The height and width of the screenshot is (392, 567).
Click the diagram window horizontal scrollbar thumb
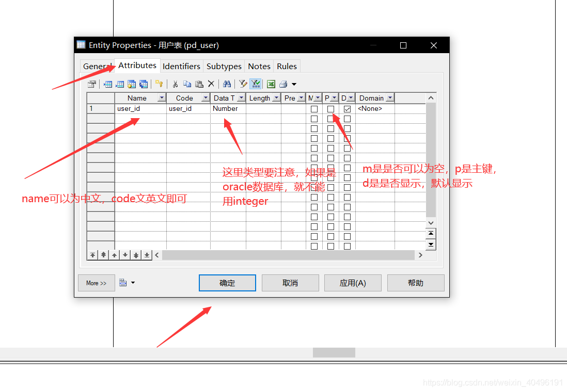coord(334,353)
